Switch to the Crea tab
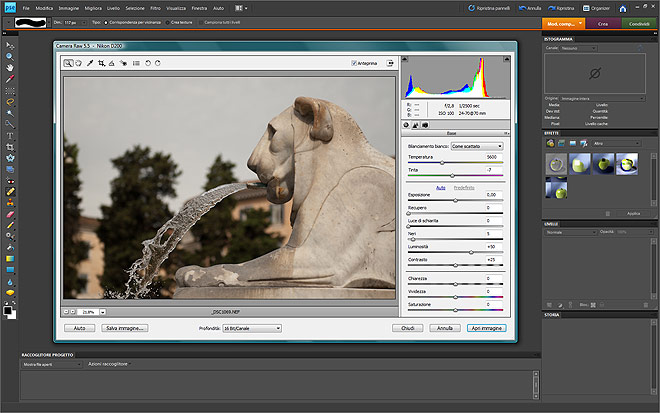660x413 pixels. pos(603,24)
